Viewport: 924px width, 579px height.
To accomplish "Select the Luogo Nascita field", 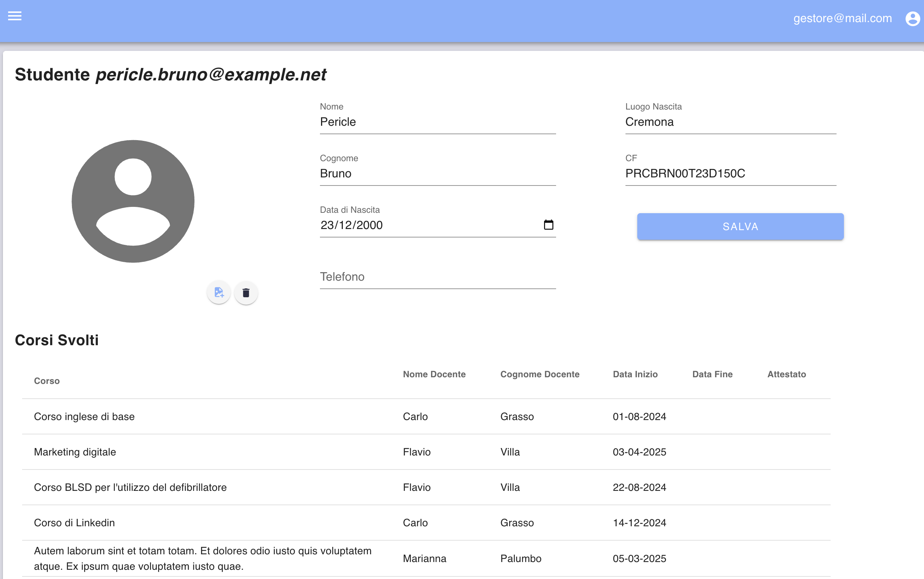I will 730,122.
